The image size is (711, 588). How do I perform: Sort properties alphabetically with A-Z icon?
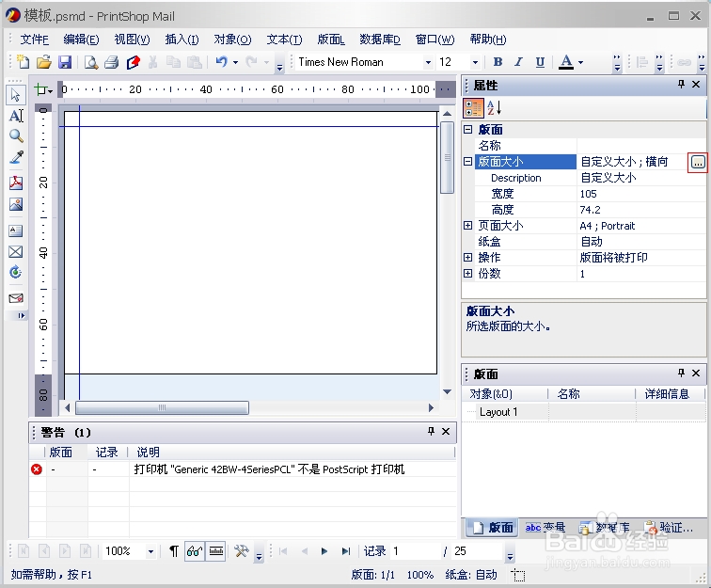[x=495, y=108]
